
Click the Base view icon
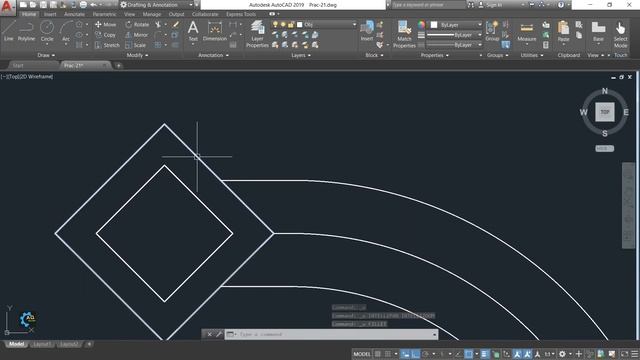coord(598,31)
